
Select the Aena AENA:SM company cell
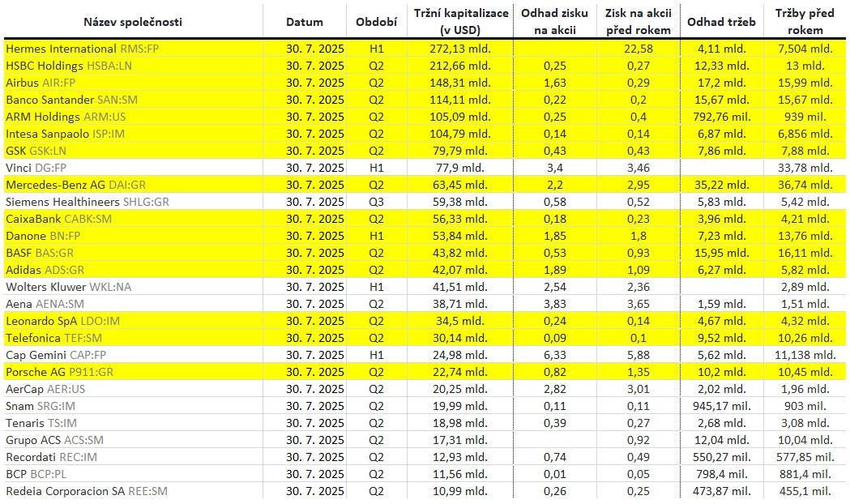pyautogui.click(x=134, y=304)
